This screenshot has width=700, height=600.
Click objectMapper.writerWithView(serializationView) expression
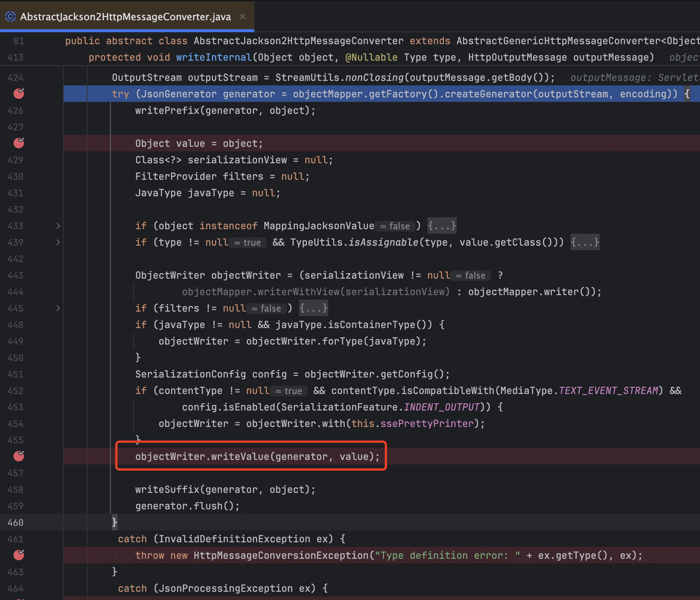click(316, 292)
